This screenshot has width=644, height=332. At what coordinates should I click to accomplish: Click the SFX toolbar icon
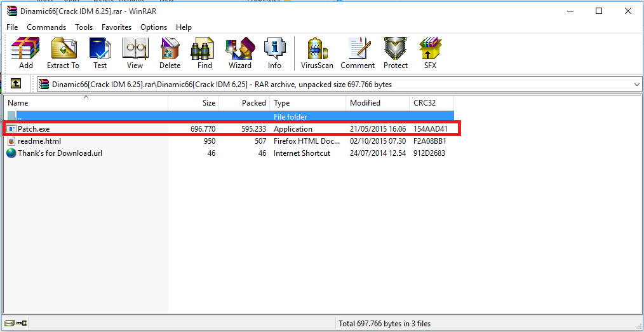(x=430, y=53)
